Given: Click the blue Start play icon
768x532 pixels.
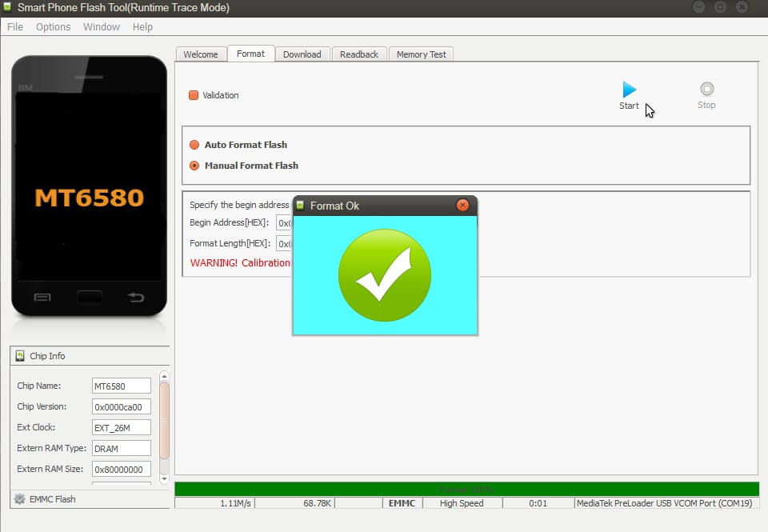Looking at the screenshot, I should [629, 90].
